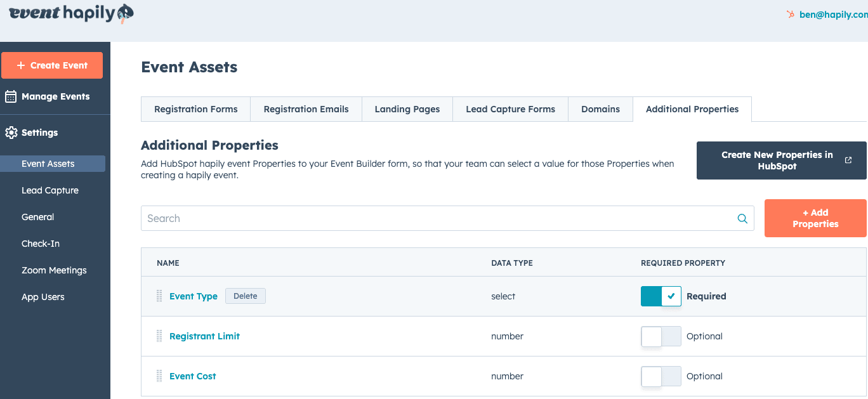Viewport: 868px width, 399px height.
Task: Enable the Event Cost required toggle
Action: [x=661, y=376]
